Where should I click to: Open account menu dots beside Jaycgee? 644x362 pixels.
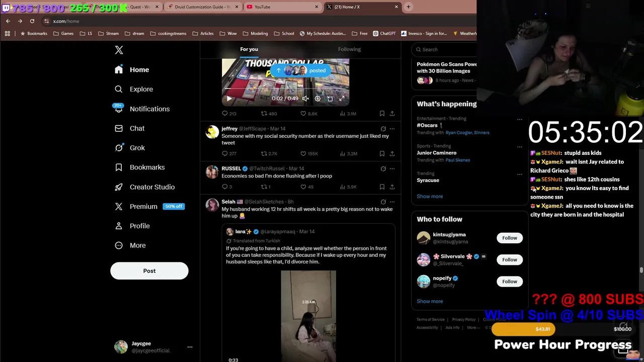tap(190, 347)
